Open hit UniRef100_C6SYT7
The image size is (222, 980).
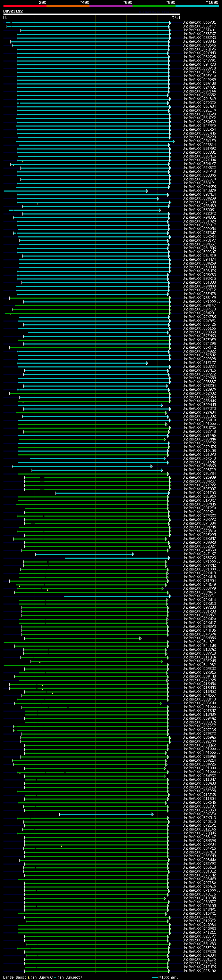click(x=199, y=26)
